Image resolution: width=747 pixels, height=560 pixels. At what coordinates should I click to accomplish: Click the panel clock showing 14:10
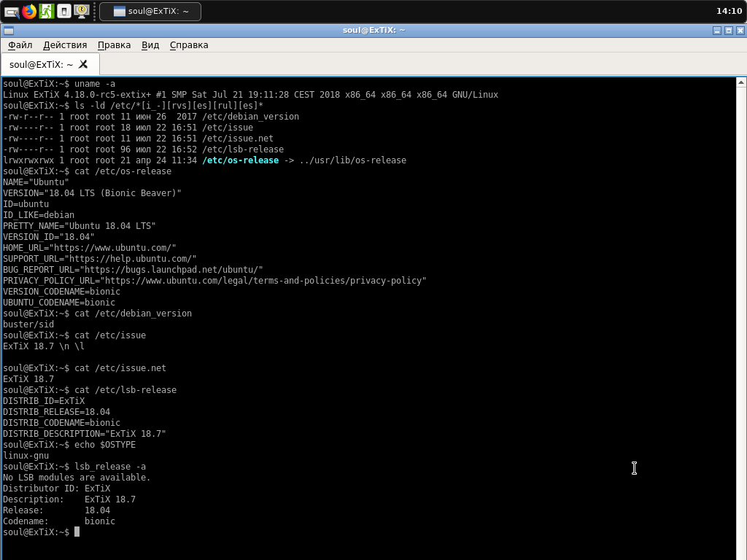pos(729,11)
